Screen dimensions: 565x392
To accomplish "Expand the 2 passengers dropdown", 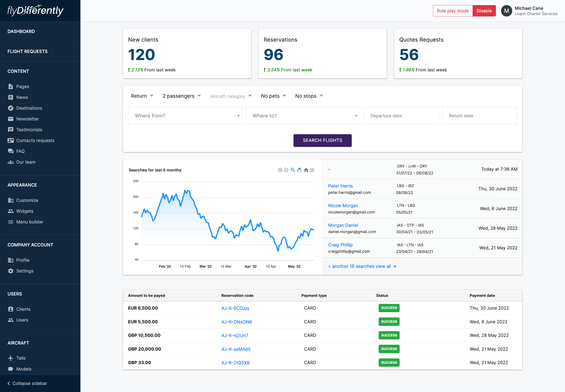I will tap(181, 96).
